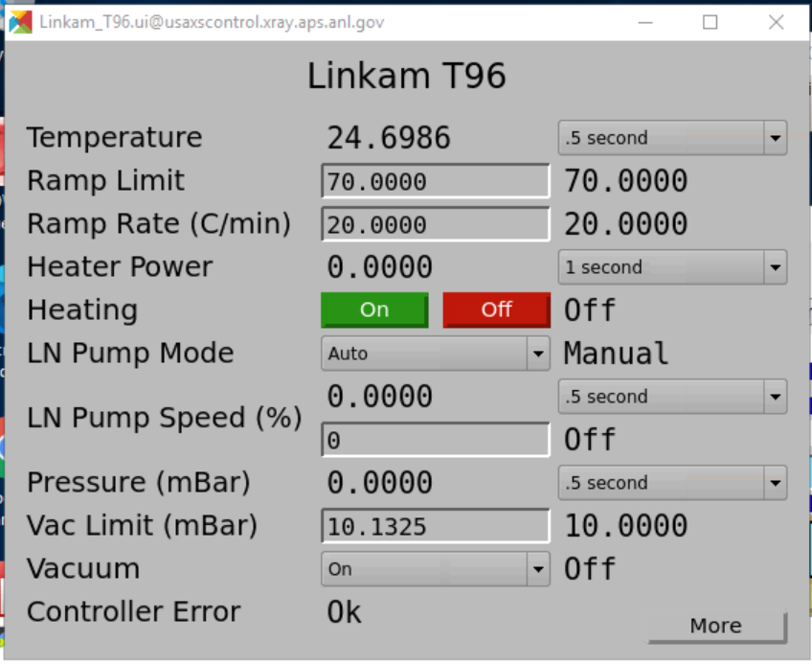Viewport: 812px width, 664px height.
Task: Enable Heating with the green On button
Action: pos(374,309)
